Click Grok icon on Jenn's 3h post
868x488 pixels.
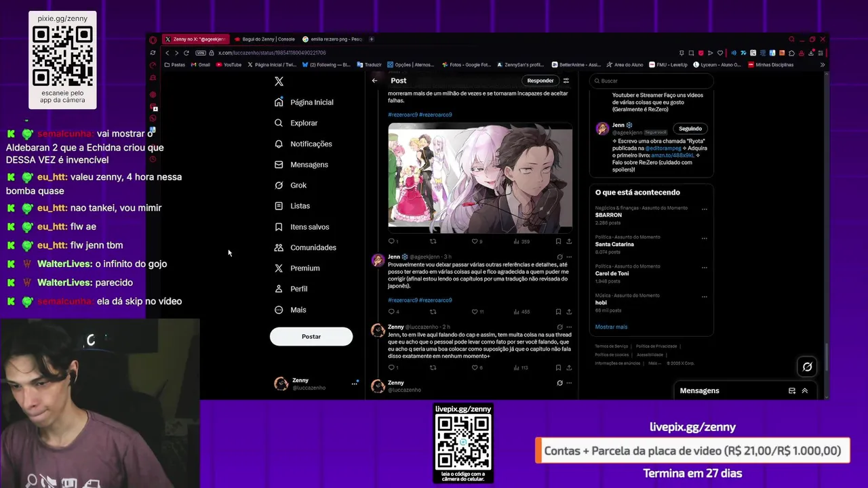(x=559, y=257)
